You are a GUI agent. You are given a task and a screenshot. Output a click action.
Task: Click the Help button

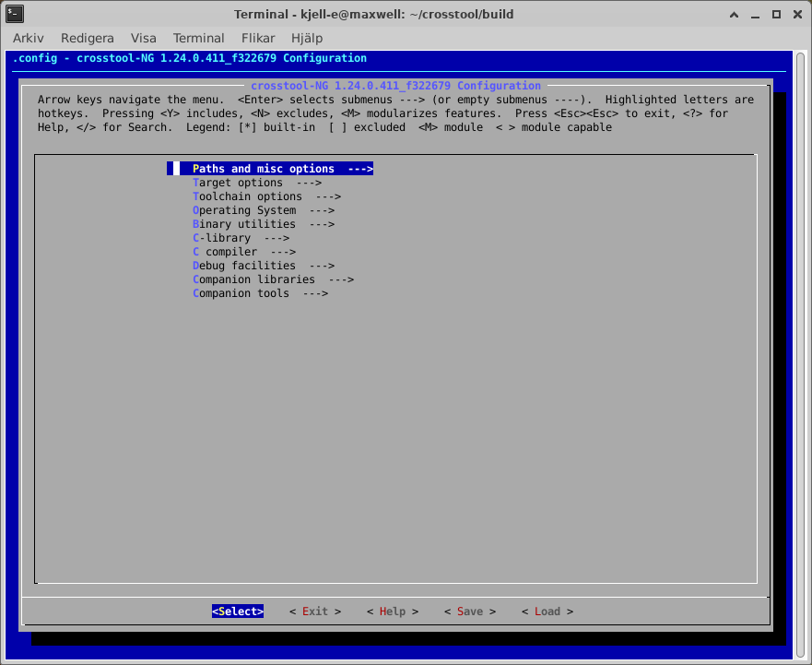click(393, 612)
